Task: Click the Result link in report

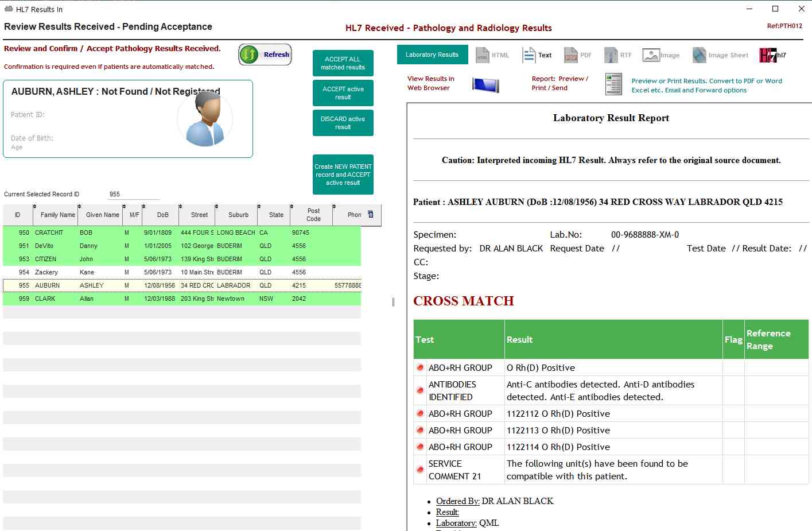Action: pyautogui.click(x=448, y=512)
